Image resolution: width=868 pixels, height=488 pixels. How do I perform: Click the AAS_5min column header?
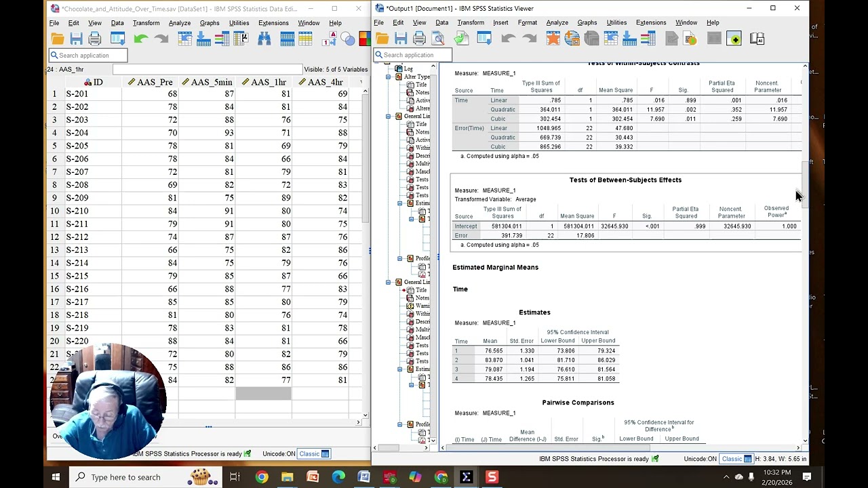207,82
